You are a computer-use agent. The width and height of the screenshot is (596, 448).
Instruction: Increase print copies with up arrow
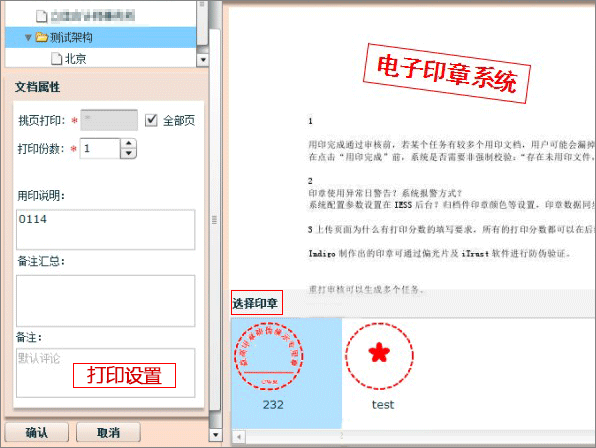(x=128, y=143)
